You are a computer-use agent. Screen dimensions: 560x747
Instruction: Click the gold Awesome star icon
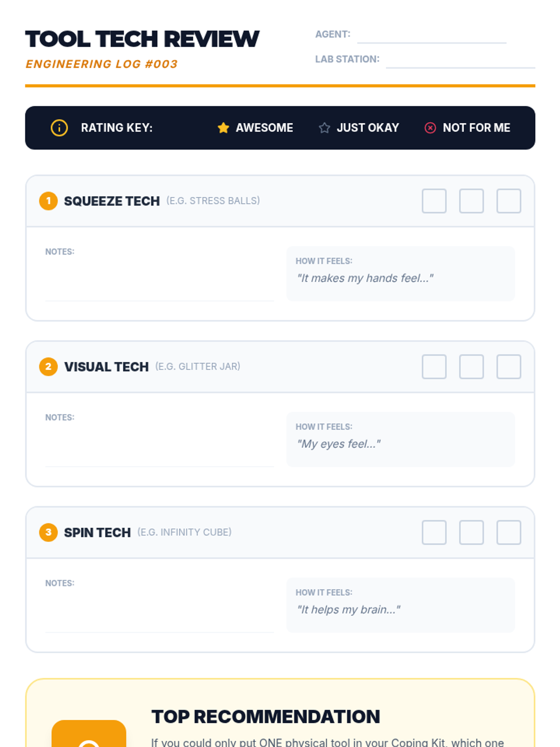(x=224, y=128)
